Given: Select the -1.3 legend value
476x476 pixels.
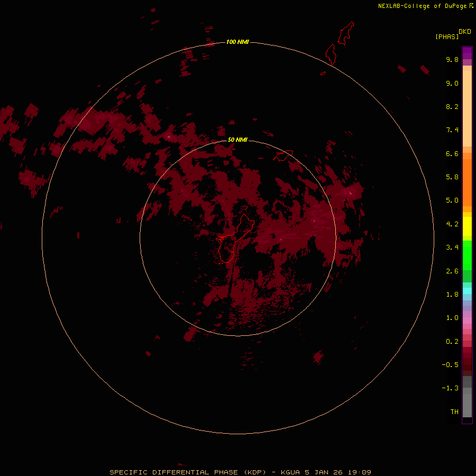Looking at the screenshot, I should [450, 388].
